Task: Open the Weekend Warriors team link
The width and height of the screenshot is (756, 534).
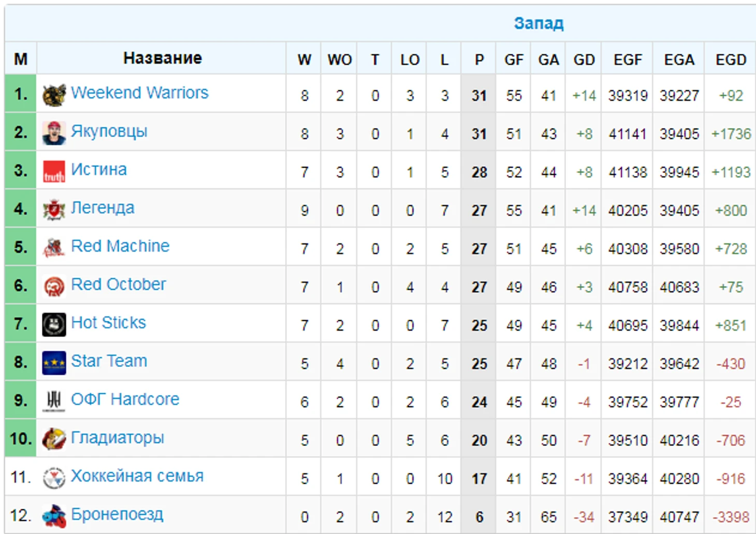Action: [x=139, y=93]
